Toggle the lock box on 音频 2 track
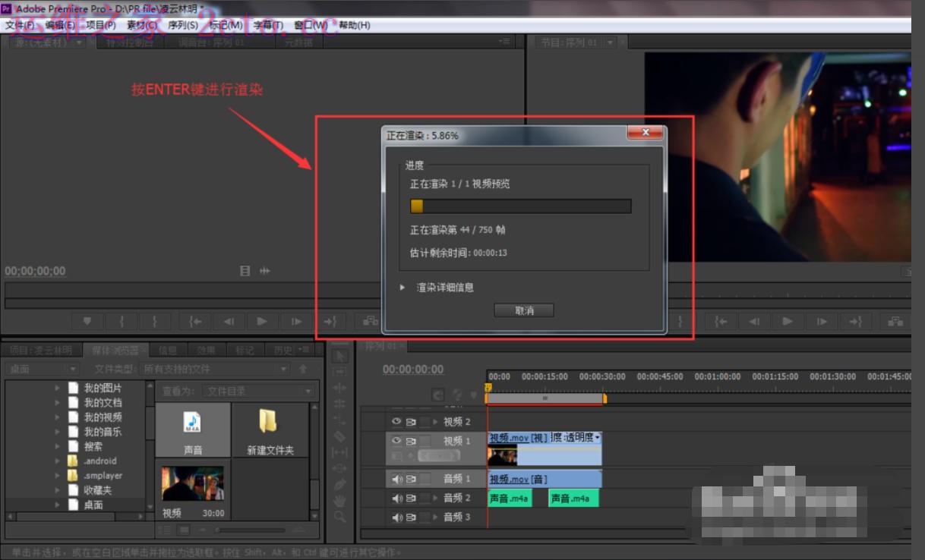 click(425, 498)
